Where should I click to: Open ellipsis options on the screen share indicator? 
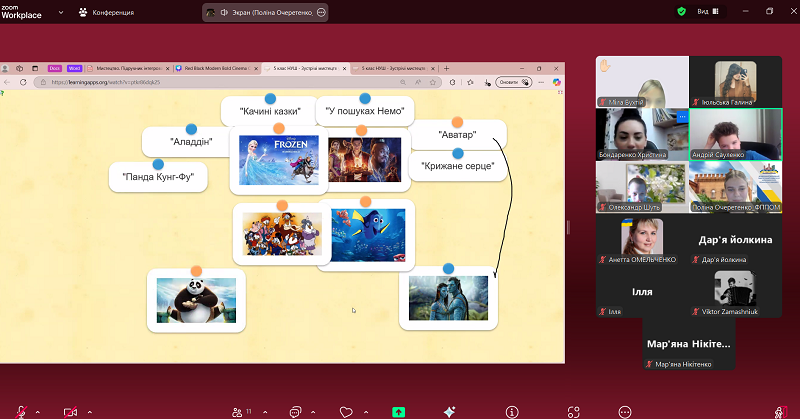(321, 12)
